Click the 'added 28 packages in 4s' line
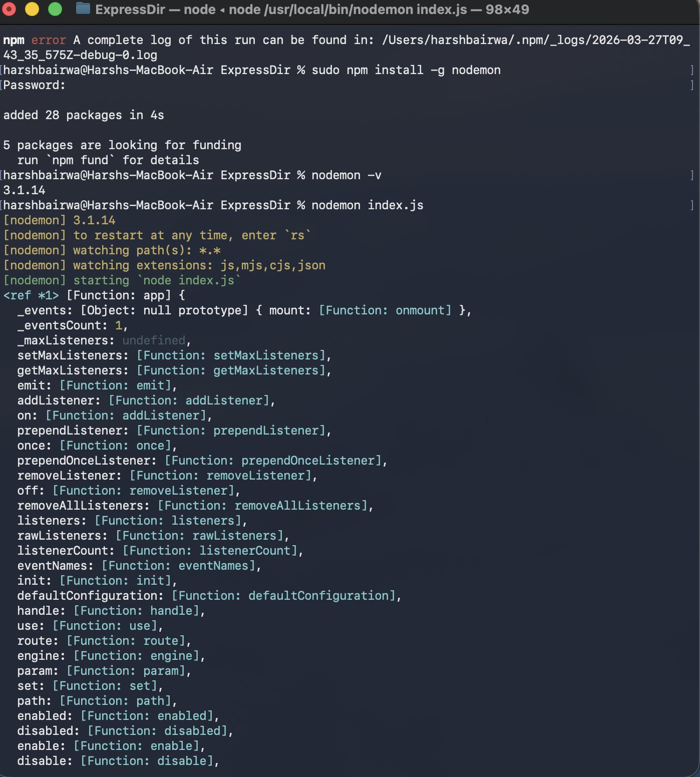The height and width of the screenshot is (777, 700). click(x=84, y=115)
